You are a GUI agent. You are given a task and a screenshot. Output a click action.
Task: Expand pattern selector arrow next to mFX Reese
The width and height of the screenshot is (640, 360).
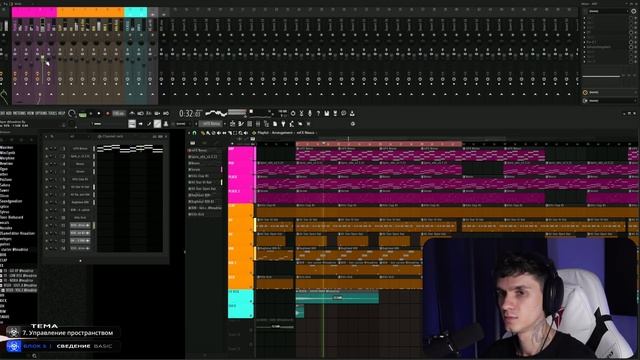click(x=225, y=124)
